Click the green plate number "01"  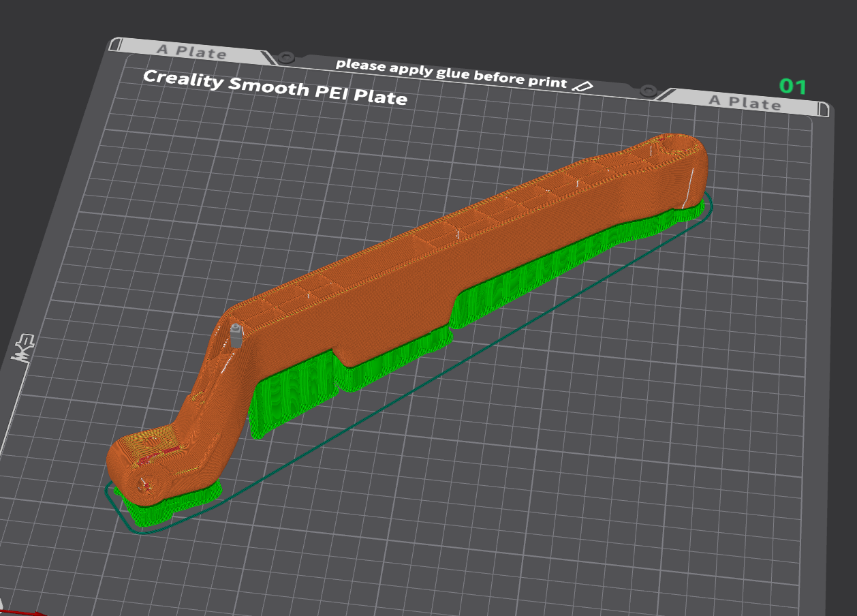(793, 87)
